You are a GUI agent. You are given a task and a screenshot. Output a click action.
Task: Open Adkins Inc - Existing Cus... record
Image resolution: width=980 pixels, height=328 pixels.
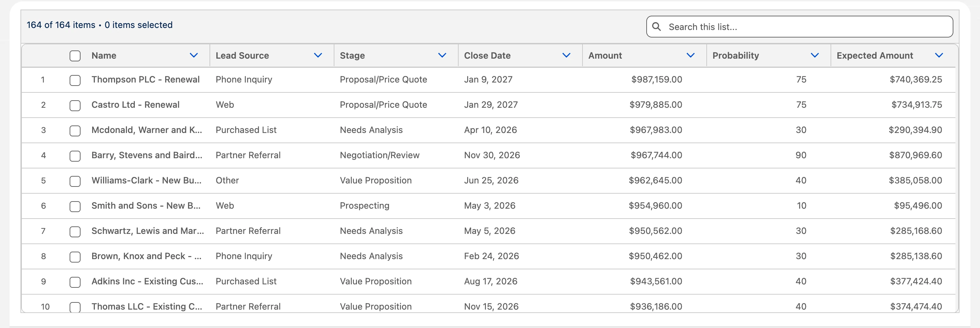click(147, 281)
